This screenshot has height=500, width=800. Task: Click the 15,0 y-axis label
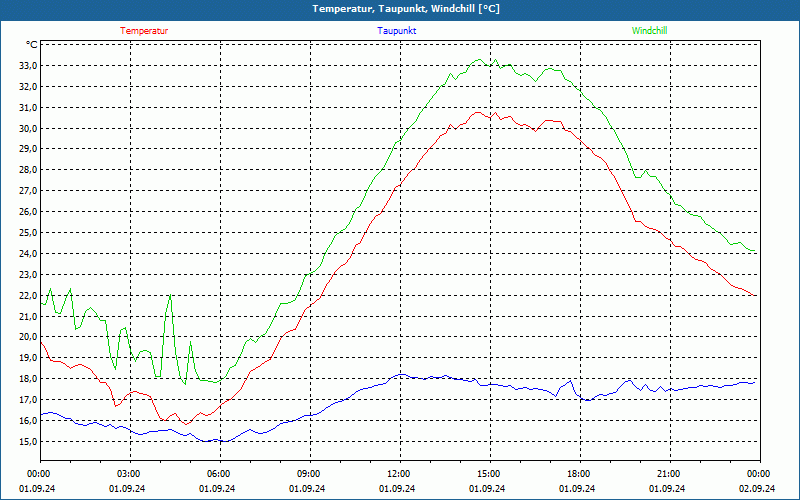coord(28,441)
